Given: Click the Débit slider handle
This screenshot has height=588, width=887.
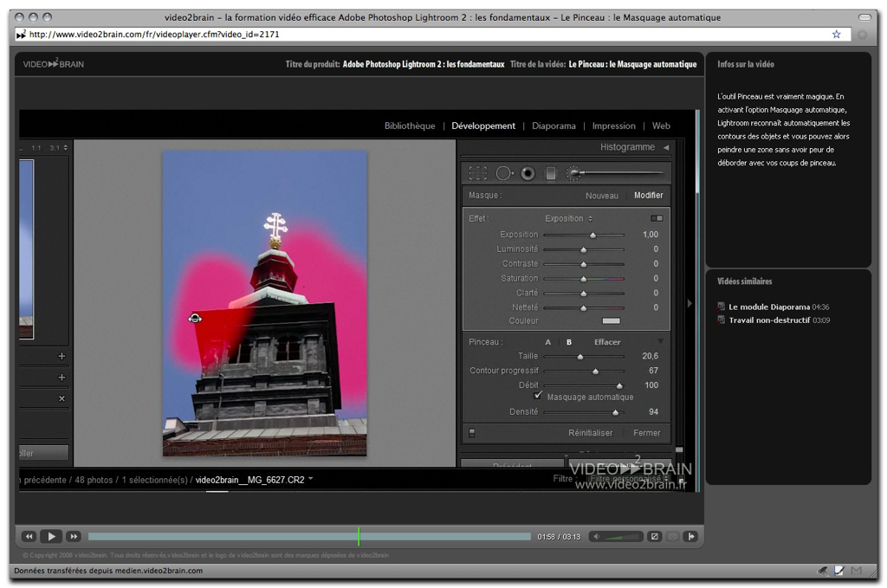Looking at the screenshot, I should (x=619, y=385).
